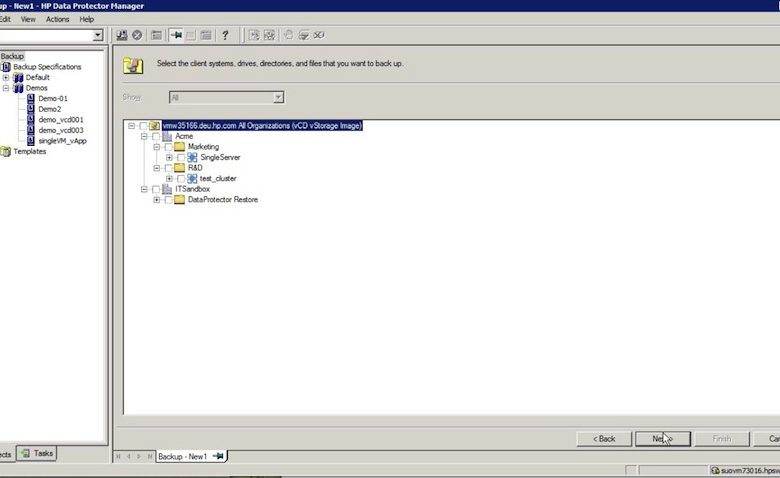Click the first toolbar icon right of the question mark

tap(254, 35)
